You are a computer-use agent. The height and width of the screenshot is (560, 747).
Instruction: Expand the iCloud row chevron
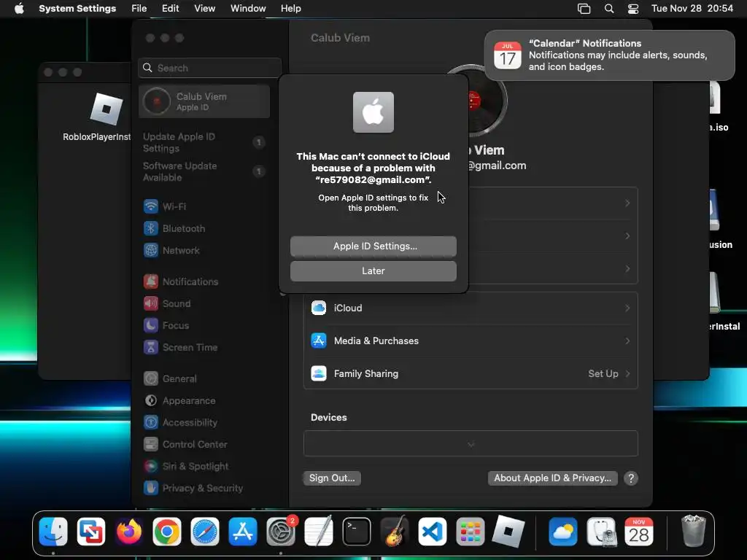[627, 308]
